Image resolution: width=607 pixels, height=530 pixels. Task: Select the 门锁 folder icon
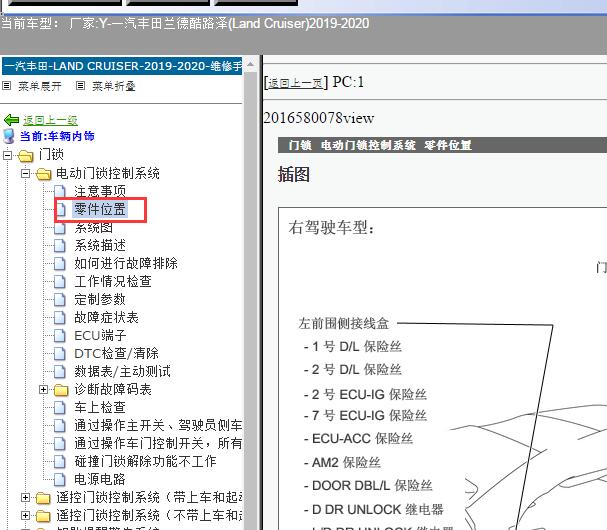pos(26,156)
